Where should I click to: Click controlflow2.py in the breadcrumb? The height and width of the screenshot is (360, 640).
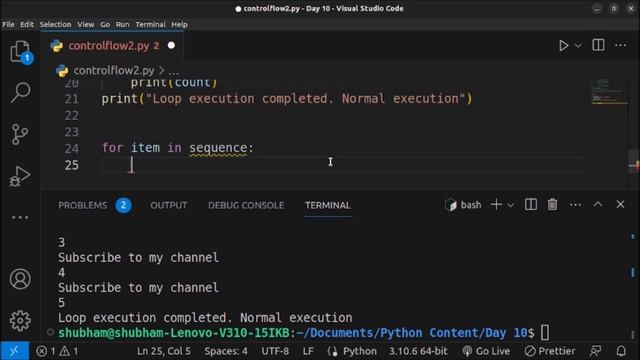113,70
